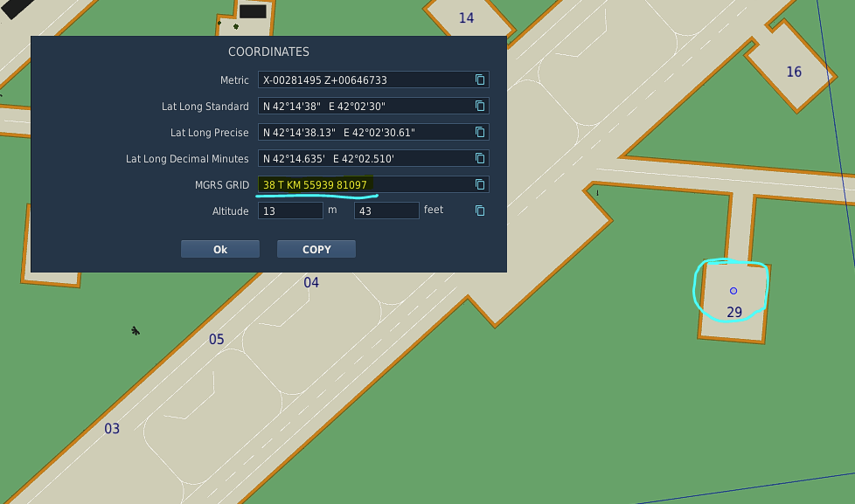
Task: Copy the Lat Long Standard value
Action: (480, 107)
